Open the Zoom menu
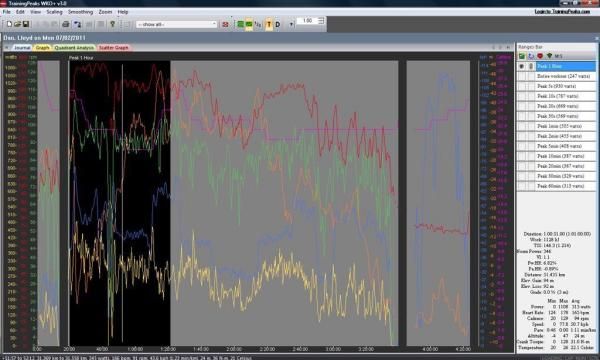600x360 pixels. pyautogui.click(x=105, y=12)
